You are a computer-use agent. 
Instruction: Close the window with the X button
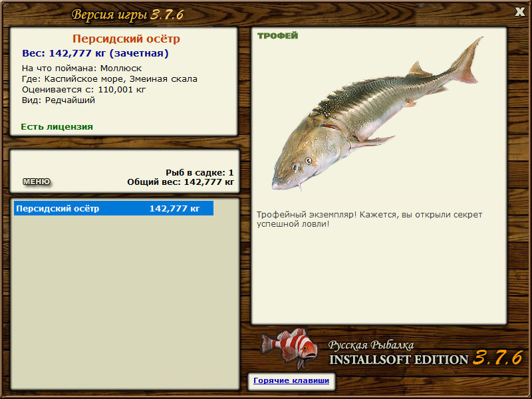click(519, 12)
